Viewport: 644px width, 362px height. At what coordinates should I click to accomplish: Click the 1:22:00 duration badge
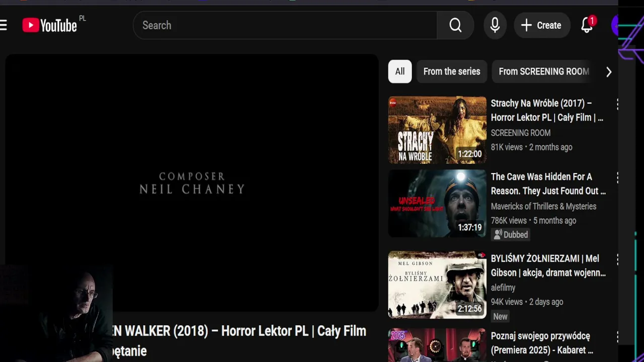[x=469, y=154]
